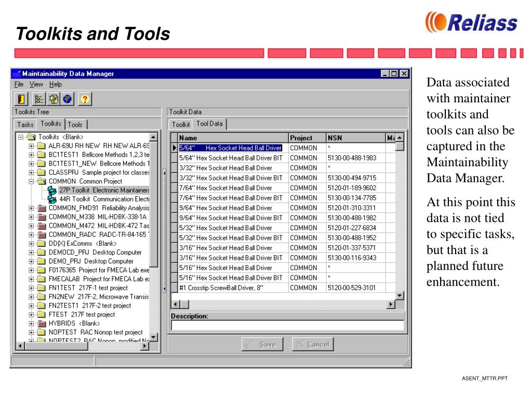Switch to the Tasks tab

25,125
